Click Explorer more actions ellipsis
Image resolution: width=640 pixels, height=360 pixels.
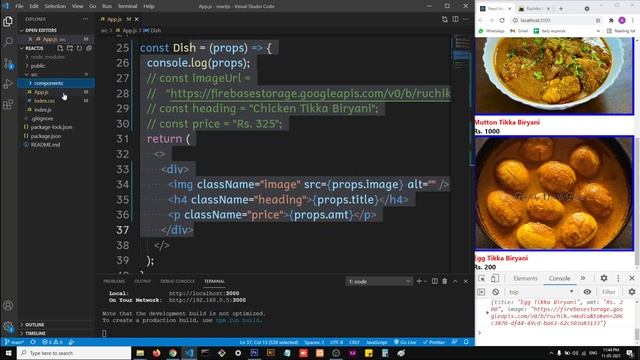pyautogui.click(x=85, y=19)
